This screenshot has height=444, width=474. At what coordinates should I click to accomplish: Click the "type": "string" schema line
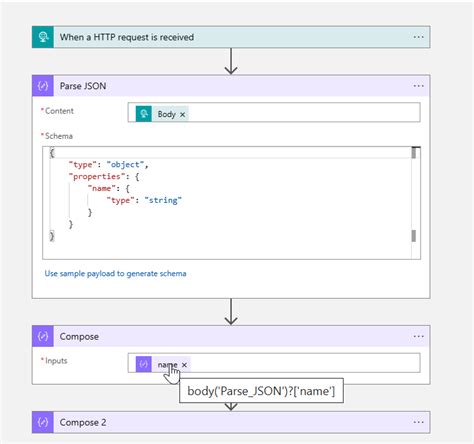point(144,200)
